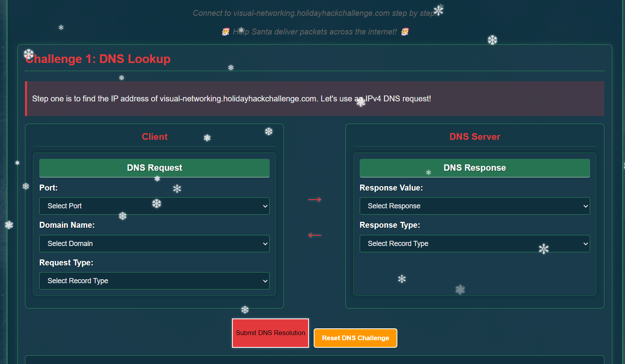
Task: Click the DNS Request header bar
Action: tap(154, 168)
